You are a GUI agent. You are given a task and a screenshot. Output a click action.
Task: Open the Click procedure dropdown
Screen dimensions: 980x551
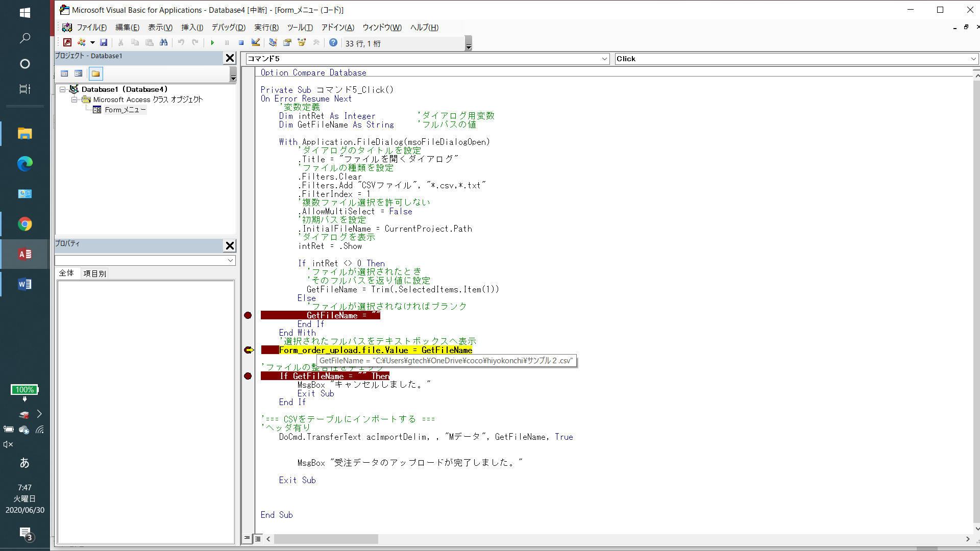click(x=973, y=59)
